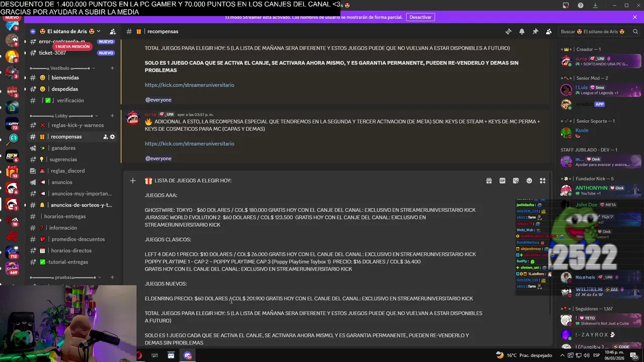Click the download update arrow in title bar

[x=595, y=6]
